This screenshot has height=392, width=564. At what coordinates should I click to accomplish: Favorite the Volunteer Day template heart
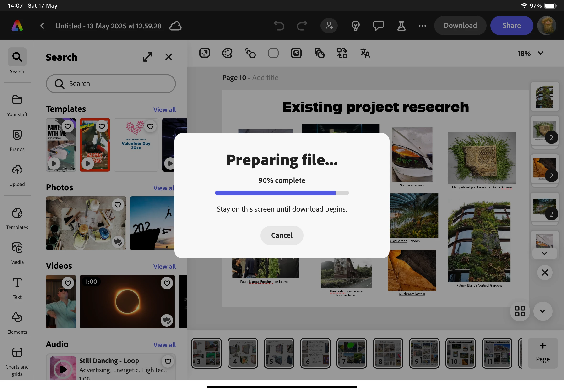[x=150, y=126]
